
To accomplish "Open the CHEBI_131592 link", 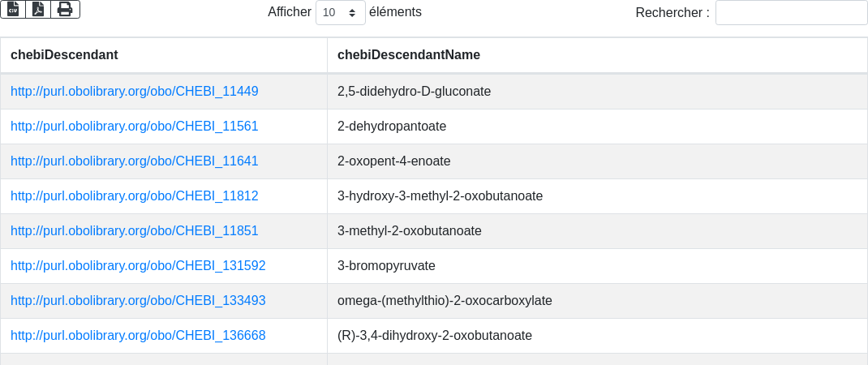I will tap(138, 266).
